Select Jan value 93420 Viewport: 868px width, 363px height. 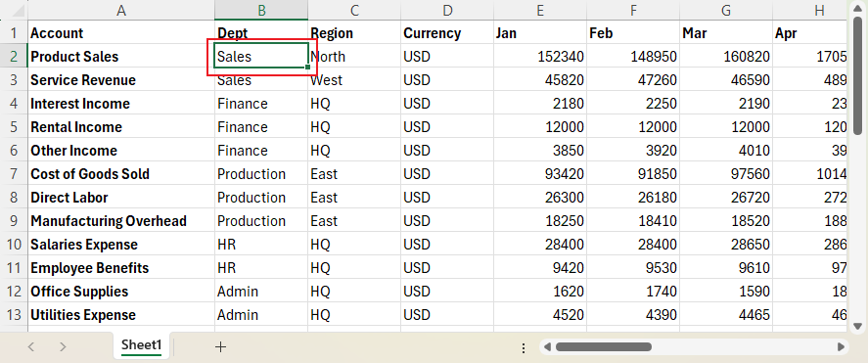pos(540,174)
